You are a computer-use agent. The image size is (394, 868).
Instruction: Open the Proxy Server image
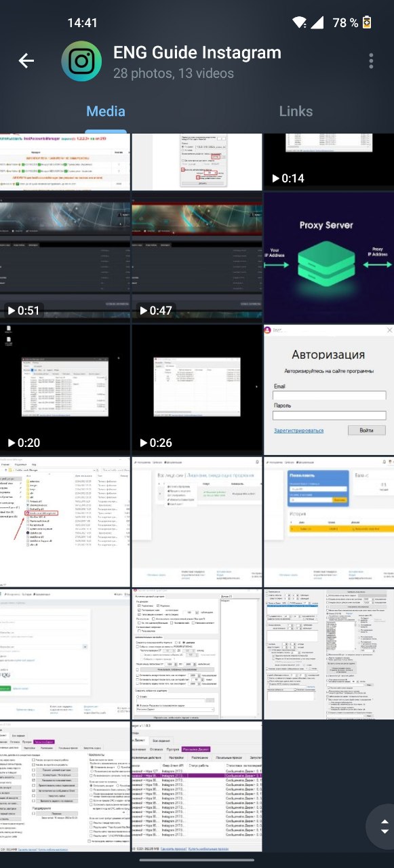pos(328,256)
